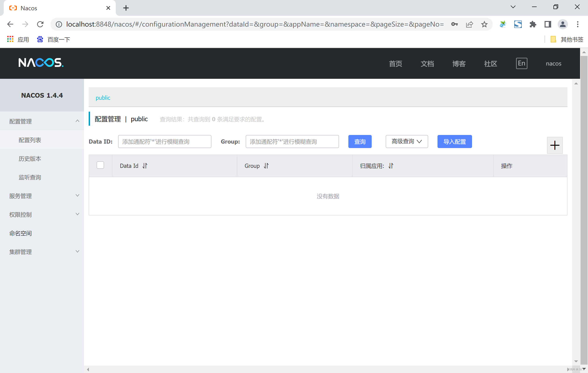The height and width of the screenshot is (373, 588).
Task: Click the browser address bar URL
Action: pos(255,24)
